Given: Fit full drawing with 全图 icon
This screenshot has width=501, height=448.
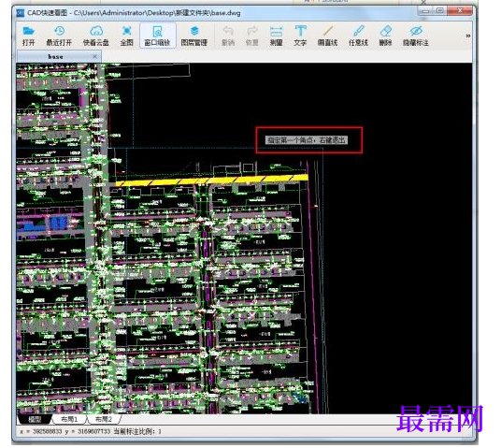Looking at the screenshot, I should [x=127, y=36].
